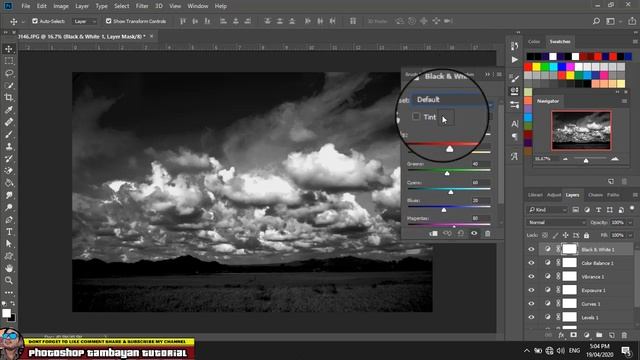
Task: Open the layer filter Kind dropdown
Action: [547, 210]
